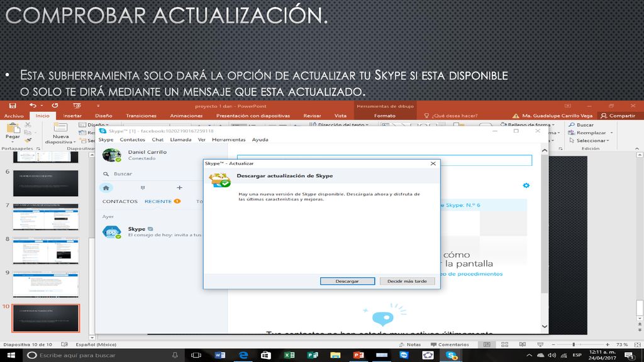The width and height of the screenshot is (644, 362).
Task: Click the Skype plus icon
Action: coord(179,187)
